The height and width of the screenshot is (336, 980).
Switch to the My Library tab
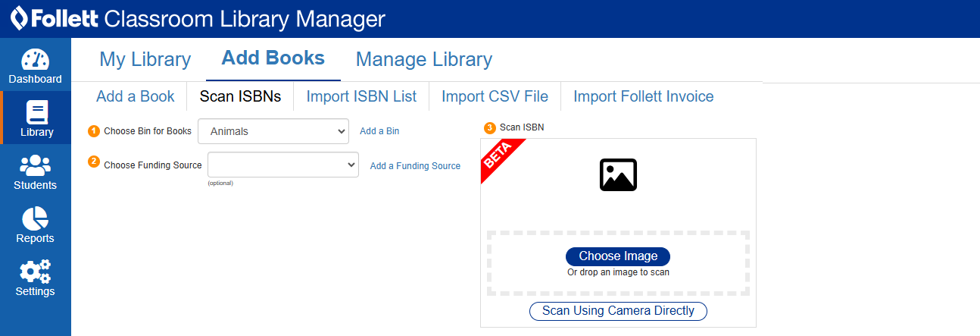(145, 59)
